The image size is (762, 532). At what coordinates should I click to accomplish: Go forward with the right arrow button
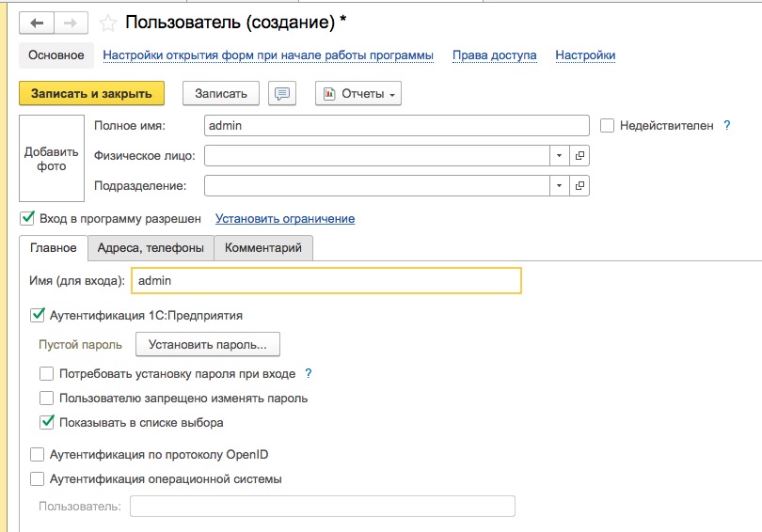click(71, 23)
